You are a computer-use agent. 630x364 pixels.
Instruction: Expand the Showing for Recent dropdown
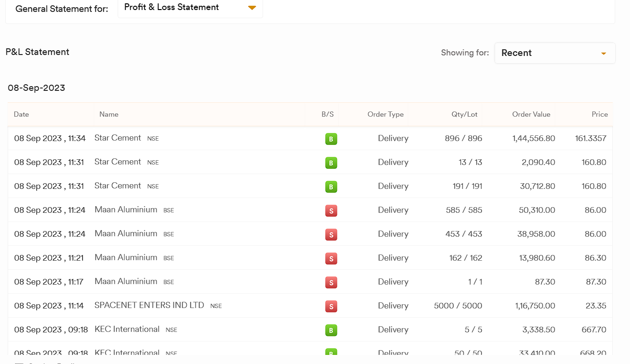click(x=554, y=53)
